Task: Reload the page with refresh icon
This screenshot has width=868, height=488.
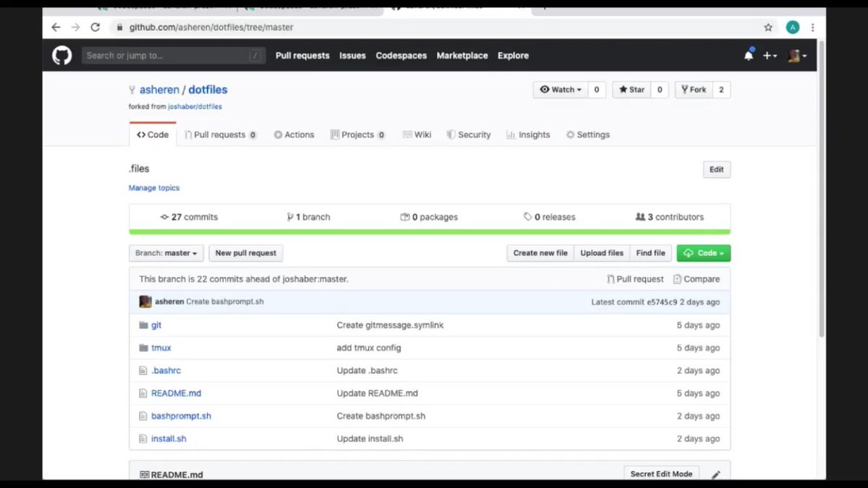Action: [x=95, y=27]
